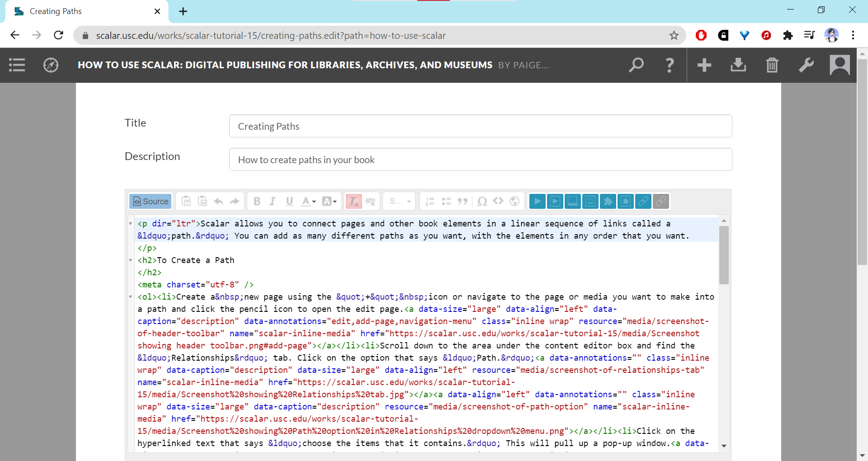868x461 pixels.
Task: Open the Scalar main menu list icon
Action: 17,65
